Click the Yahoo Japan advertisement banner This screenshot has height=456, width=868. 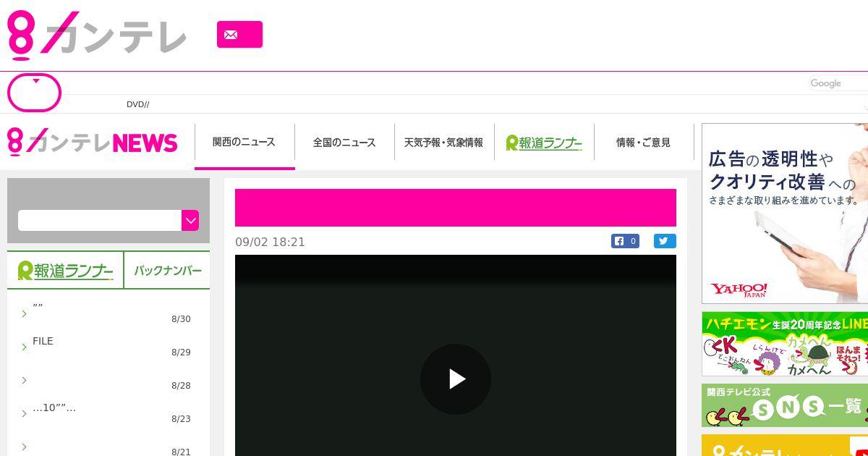(x=785, y=214)
